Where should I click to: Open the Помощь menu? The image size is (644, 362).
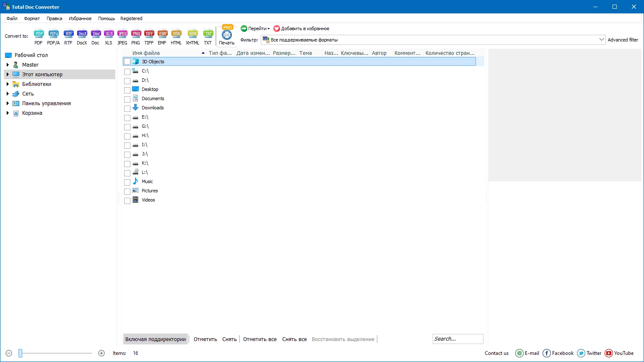106,18
